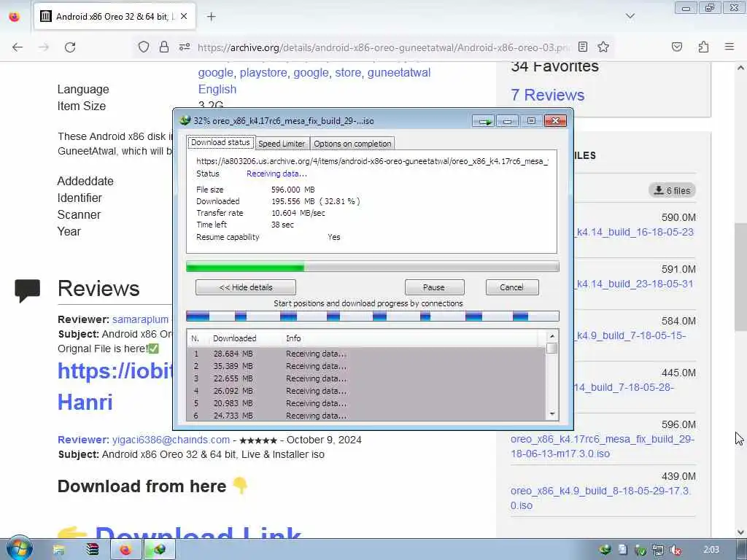Switch to the Download status tab
Screen dimensions: 747x560
click(x=220, y=142)
